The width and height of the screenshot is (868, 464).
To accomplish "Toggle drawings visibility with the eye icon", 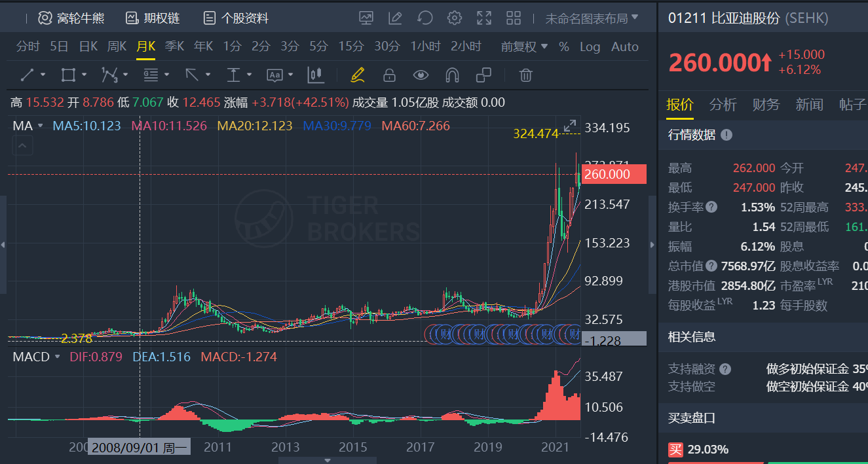I will coord(421,75).
